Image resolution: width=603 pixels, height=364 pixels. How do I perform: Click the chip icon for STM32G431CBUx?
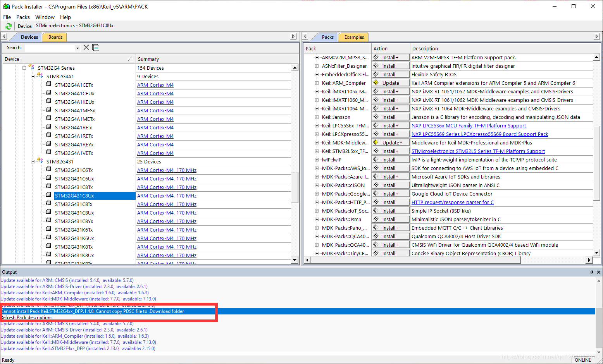pos(48,212)
